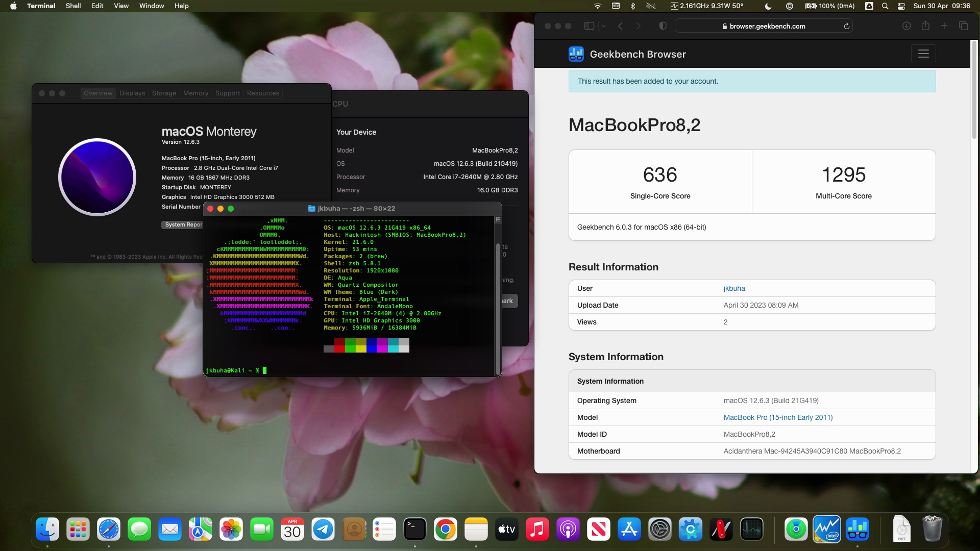The width and height of the screenshot is (980, 551).
Task: Switch to Support tab in About This Mac
Action: 227,93
